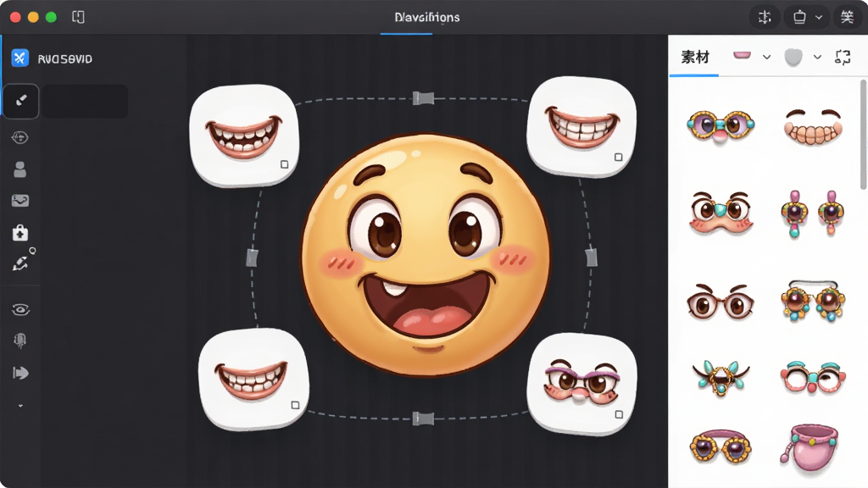Select the pink pouch sticker

click(810, 447)
